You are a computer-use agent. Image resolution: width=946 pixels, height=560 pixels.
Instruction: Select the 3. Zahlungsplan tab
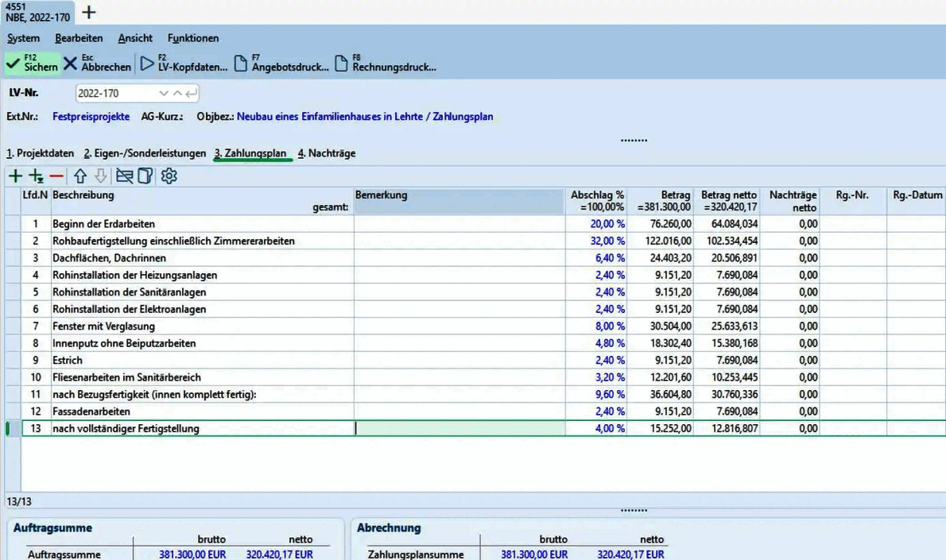coord(250,153)
